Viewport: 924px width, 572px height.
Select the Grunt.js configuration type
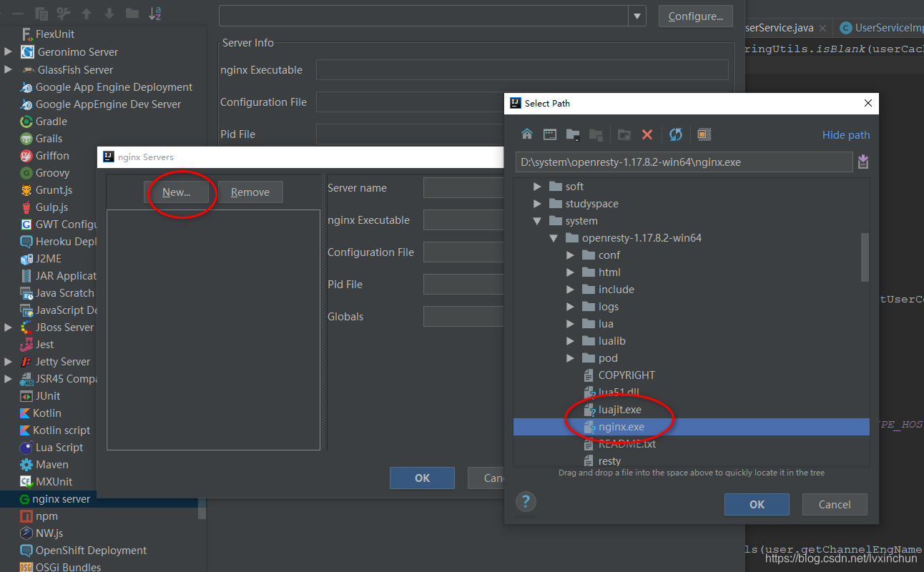46,190
